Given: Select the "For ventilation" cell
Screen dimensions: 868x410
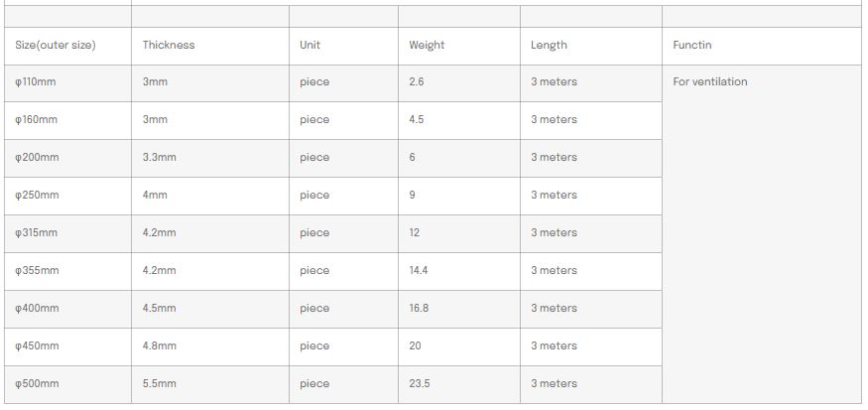Looking at the screenshot, I should 710,81.
